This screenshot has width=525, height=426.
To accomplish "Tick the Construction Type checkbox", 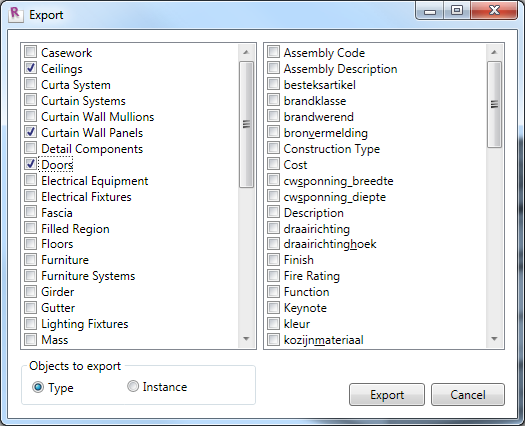I will [x=273, y=148].
